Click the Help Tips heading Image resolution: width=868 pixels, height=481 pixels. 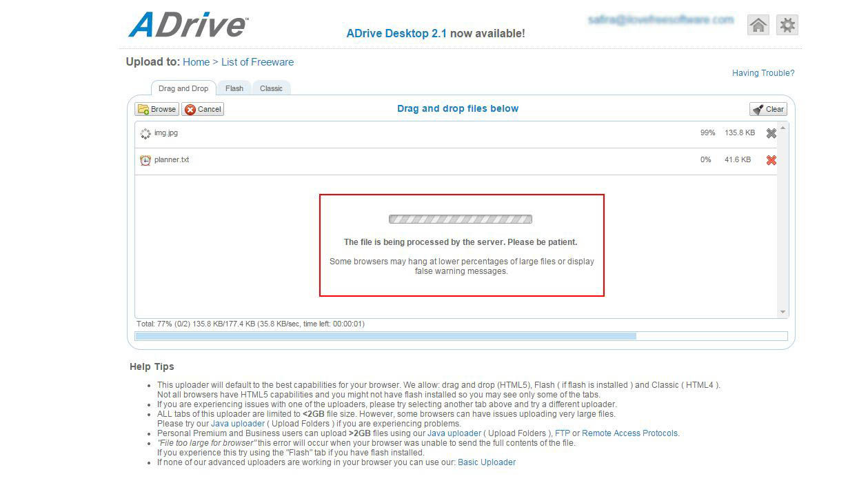152,366
